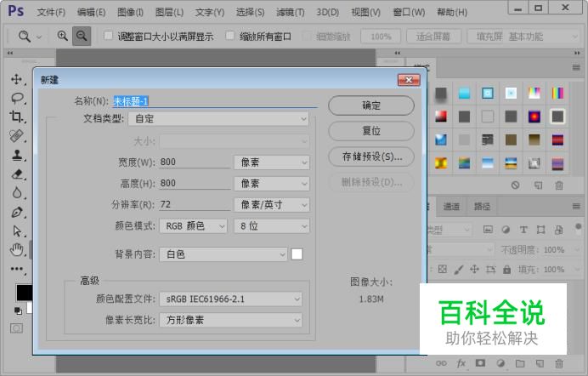The height and width of the screenshot is (376, 588).
Task: Click the 确定 button
Action: 371,105
